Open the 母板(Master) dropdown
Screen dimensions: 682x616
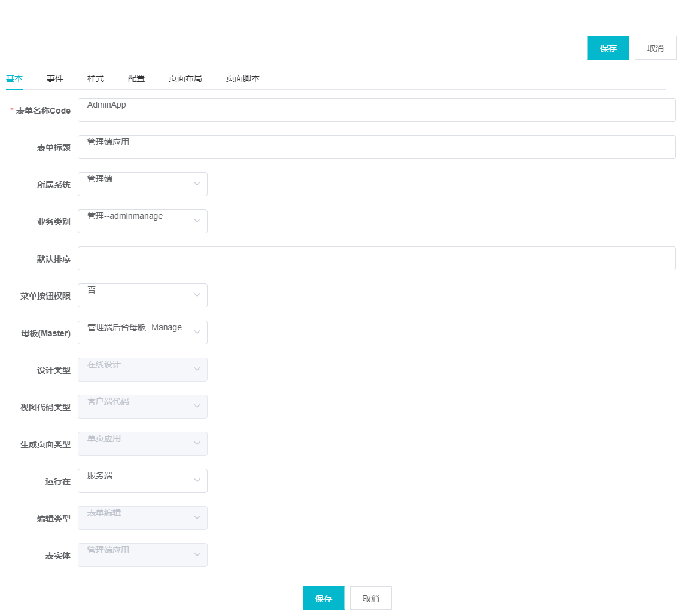142,333
